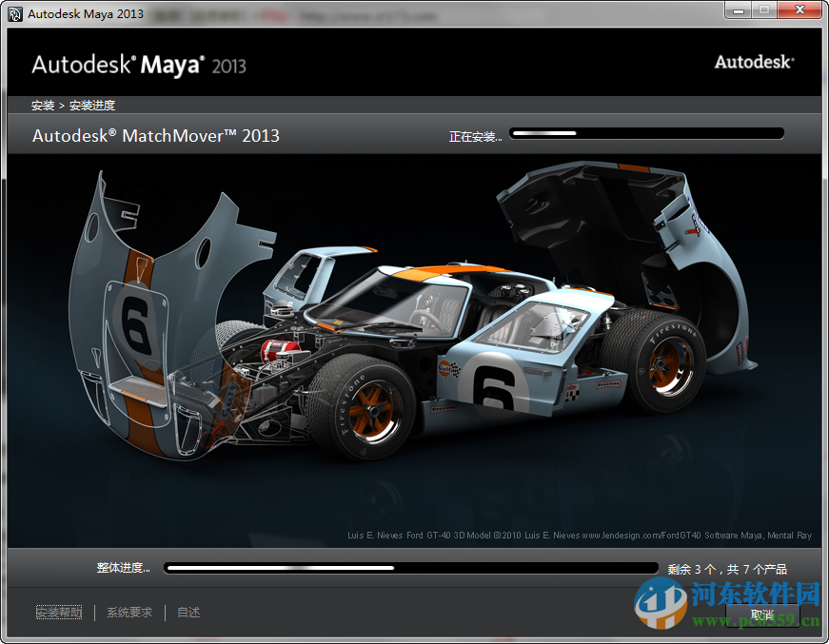The image size is (829, 644).
Task: Click the Autodesk logo at top right
Action: (x=755, y=63)
